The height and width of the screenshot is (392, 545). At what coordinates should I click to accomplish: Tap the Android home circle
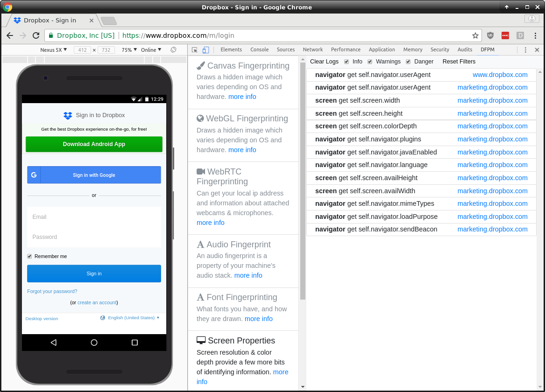tap(94, 343)
